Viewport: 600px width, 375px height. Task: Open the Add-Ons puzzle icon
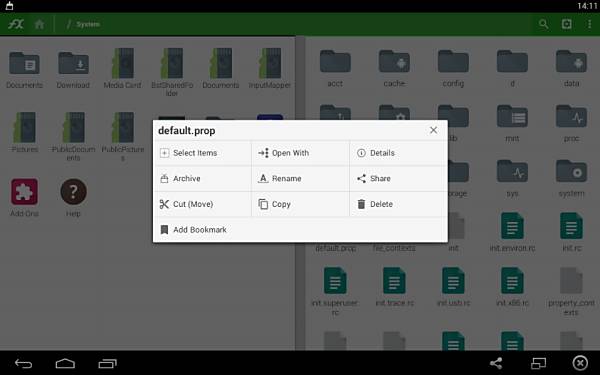(x=24, y=197)
